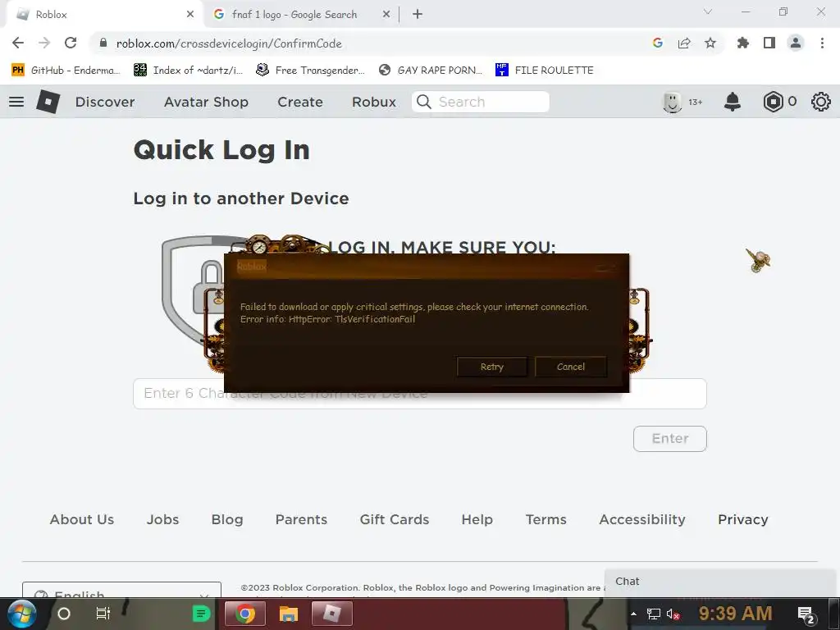Switch to the fnaf 1 logo Google Search tab
This screenshot has height=630, width=840.
[294, 15]
